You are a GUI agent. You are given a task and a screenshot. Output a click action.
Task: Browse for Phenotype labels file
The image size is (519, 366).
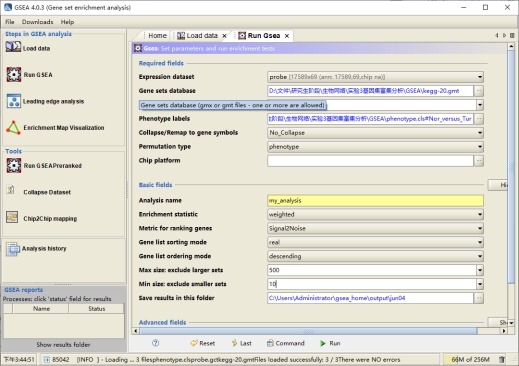479,119
